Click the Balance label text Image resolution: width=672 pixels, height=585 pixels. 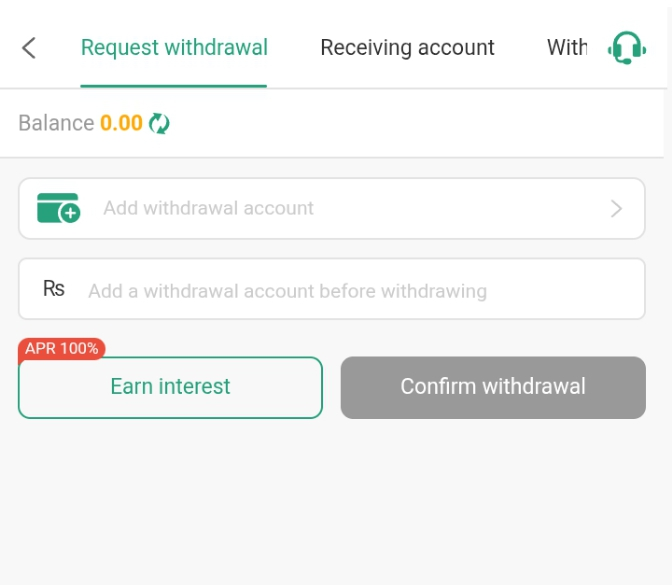tap(56, 123)
